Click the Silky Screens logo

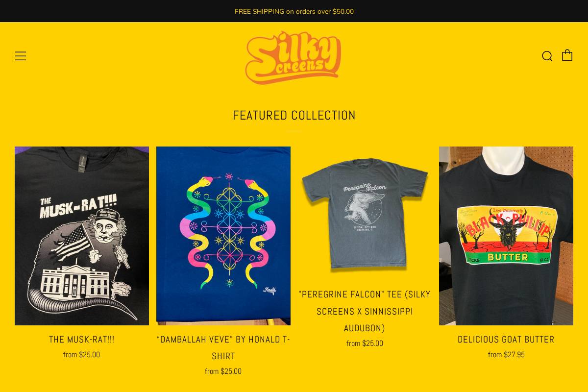(x=294, y=58)
